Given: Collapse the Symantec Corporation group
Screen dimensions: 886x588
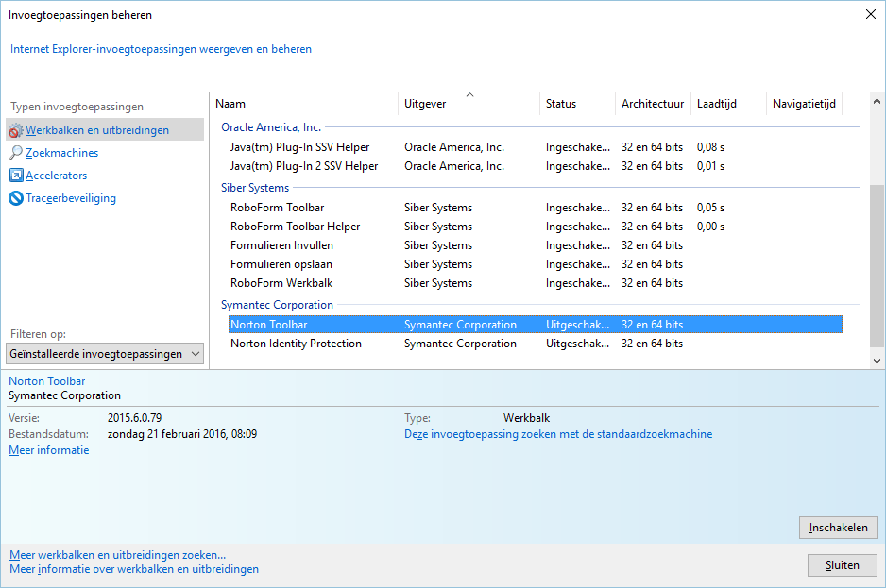Looking at the screenshot, I should (277, 305).
